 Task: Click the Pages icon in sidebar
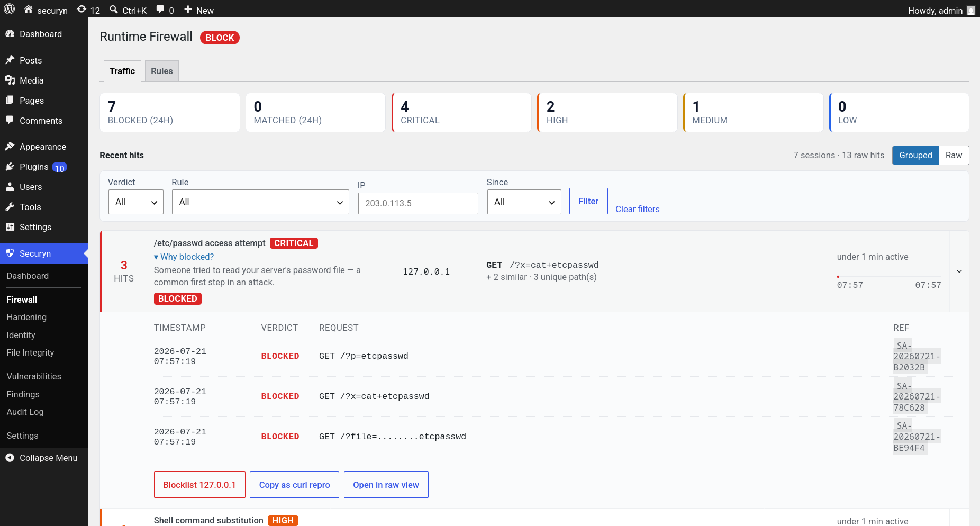point(10,101)
